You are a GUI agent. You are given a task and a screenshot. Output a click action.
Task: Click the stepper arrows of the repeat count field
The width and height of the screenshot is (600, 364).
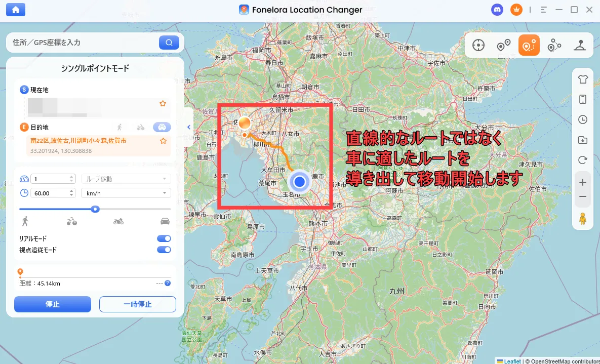71,179
